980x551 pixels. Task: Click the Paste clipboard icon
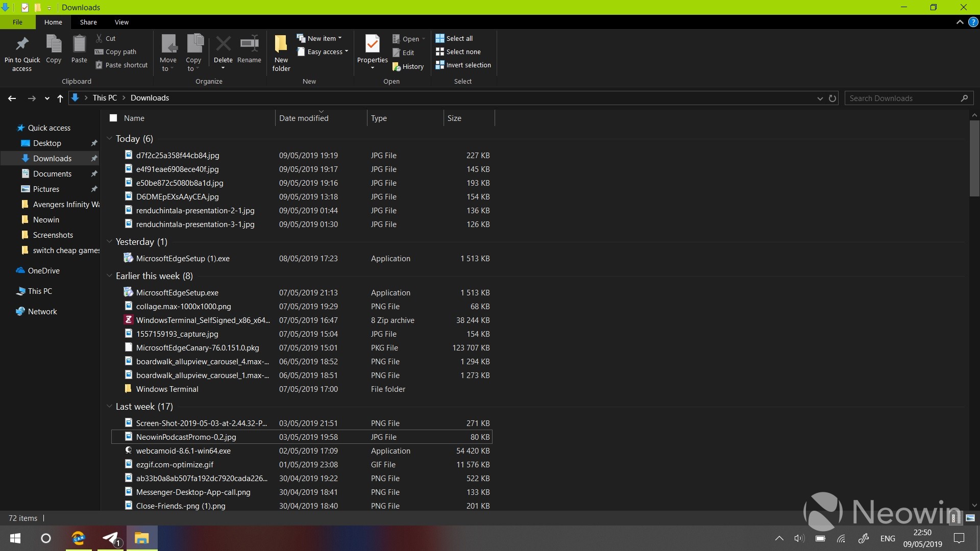pos(79,45)
